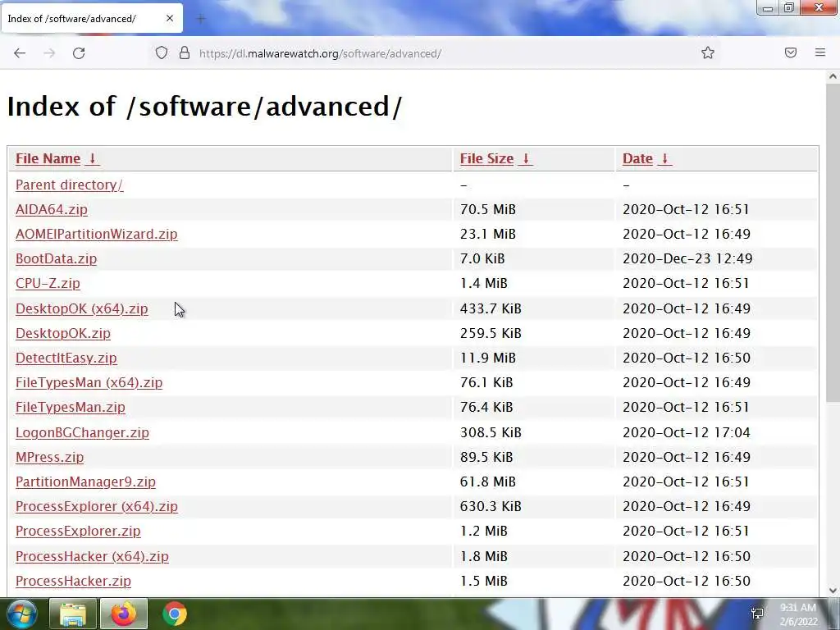The height and width of the screenshot is (630, 840).
Task: Download AIDA64.zip
Action: point(52,209)
